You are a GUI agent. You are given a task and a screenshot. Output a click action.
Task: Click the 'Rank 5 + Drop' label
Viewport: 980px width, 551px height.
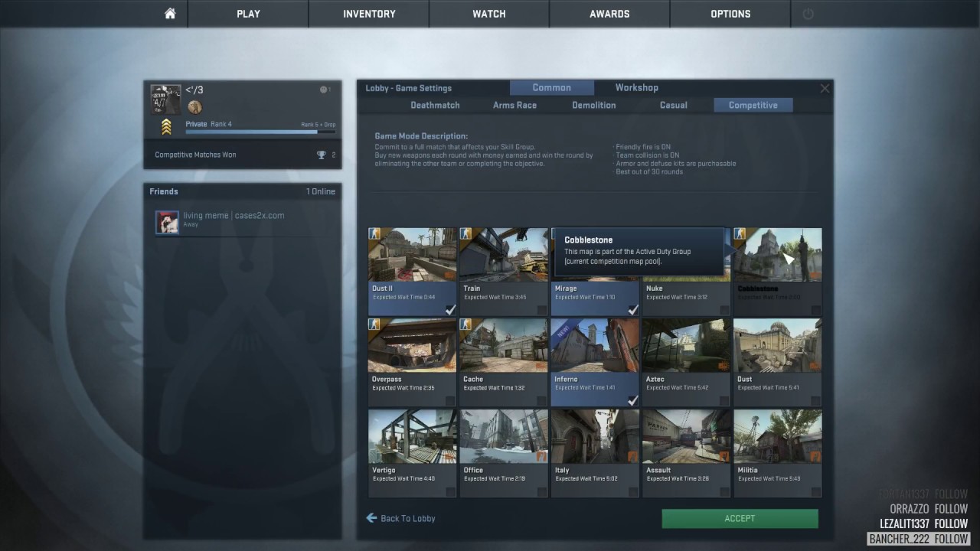(x=318, y=125)
